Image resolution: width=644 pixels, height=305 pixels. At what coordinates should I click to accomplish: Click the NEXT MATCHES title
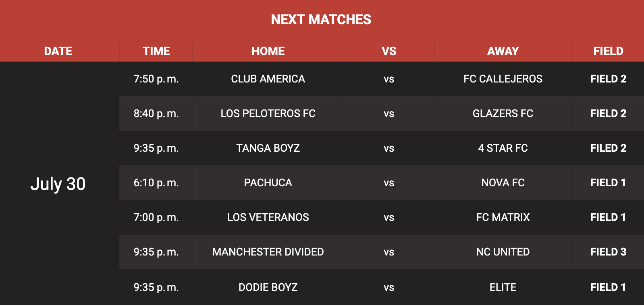321,19
